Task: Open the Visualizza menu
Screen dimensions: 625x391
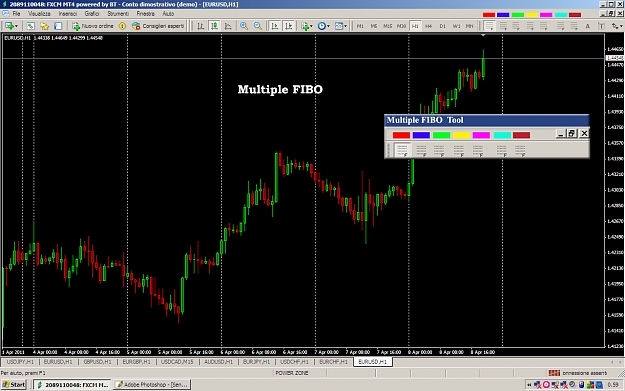Action: [x=39, y=14]
